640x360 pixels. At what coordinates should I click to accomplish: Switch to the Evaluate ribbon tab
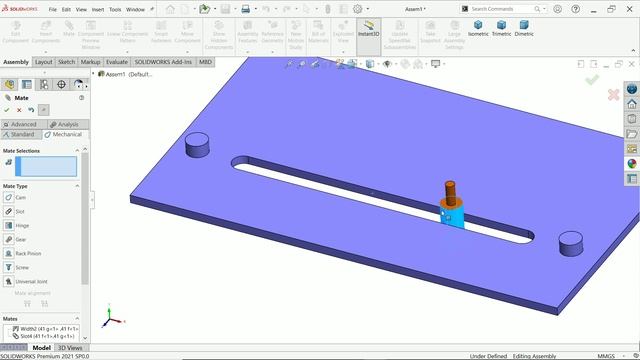point(117,62)
